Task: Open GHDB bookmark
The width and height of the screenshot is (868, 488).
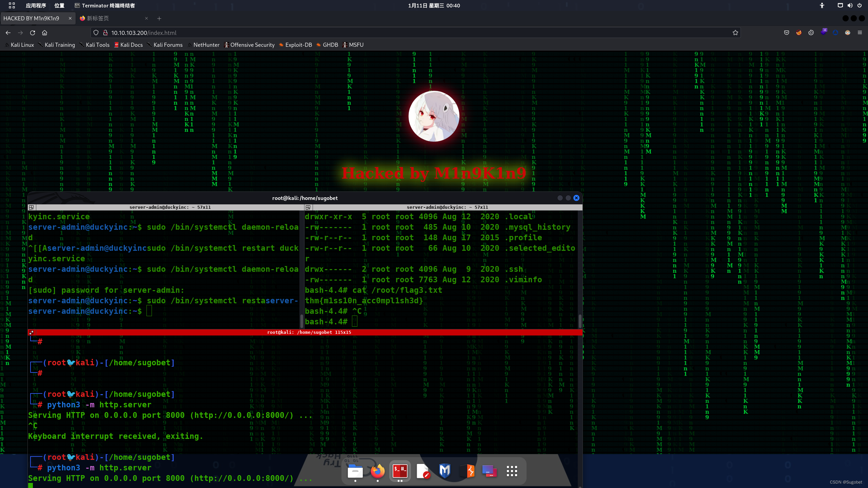Action: (327, 45)
